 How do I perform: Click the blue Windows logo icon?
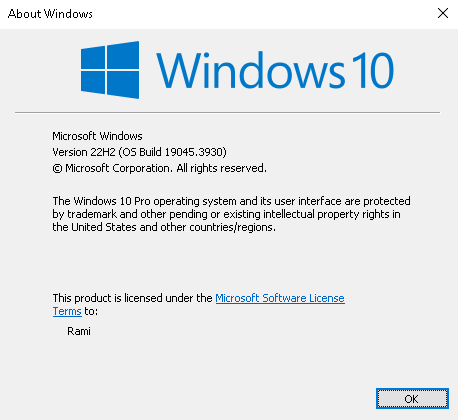pos(110,70)
